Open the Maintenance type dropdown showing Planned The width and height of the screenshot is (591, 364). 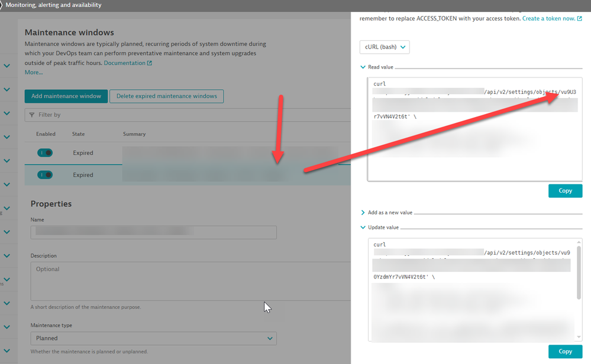153,339
